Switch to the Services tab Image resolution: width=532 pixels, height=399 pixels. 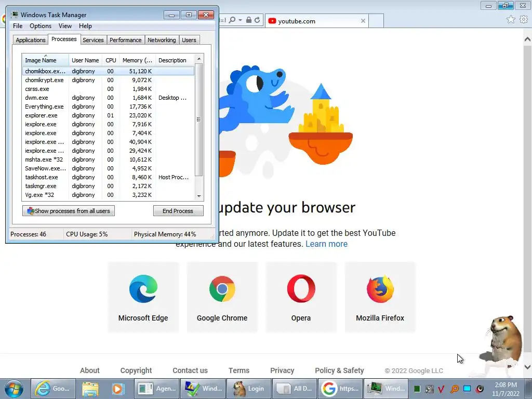[x=93, y=40]
